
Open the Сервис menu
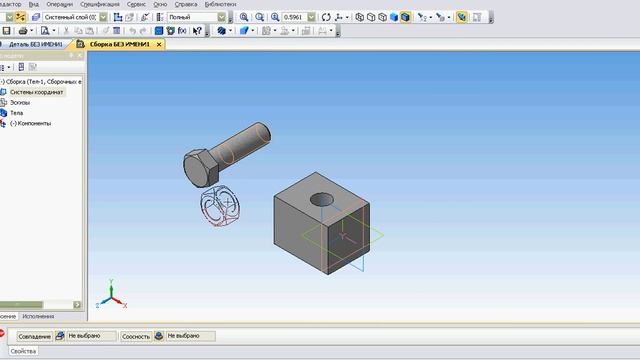[136, 4]
